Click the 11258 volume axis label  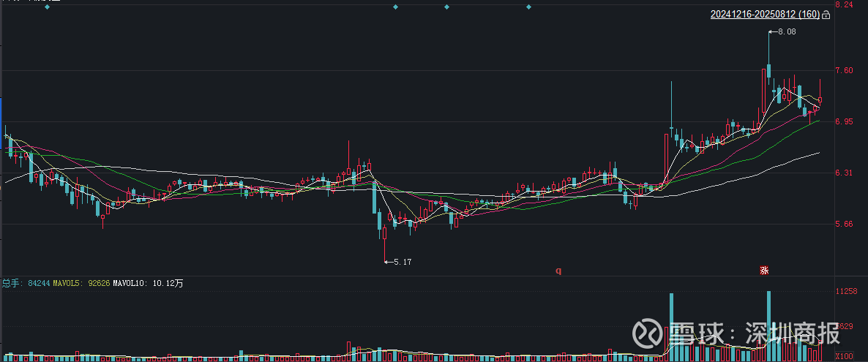[846, 291]
